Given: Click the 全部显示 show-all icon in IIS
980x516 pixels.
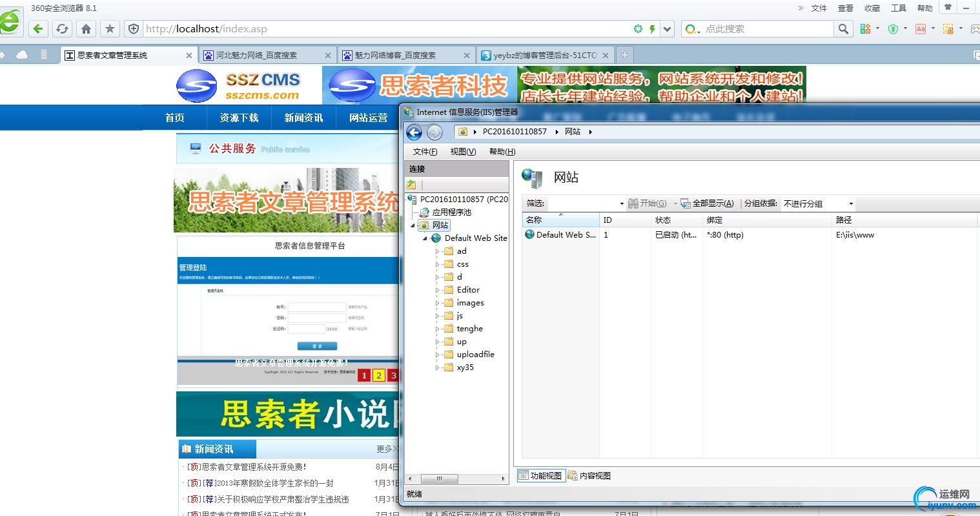Looking at the screenshot, I should (686, 203).
